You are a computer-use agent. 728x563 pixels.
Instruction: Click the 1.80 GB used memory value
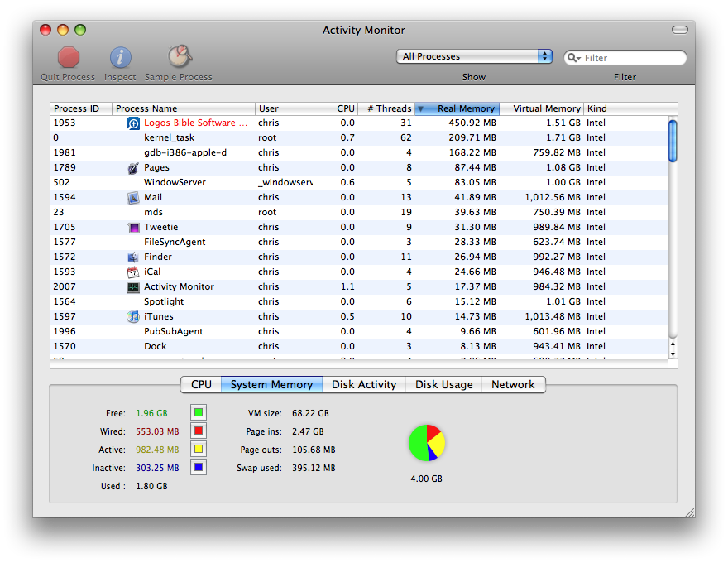click(x=152, y=486)
